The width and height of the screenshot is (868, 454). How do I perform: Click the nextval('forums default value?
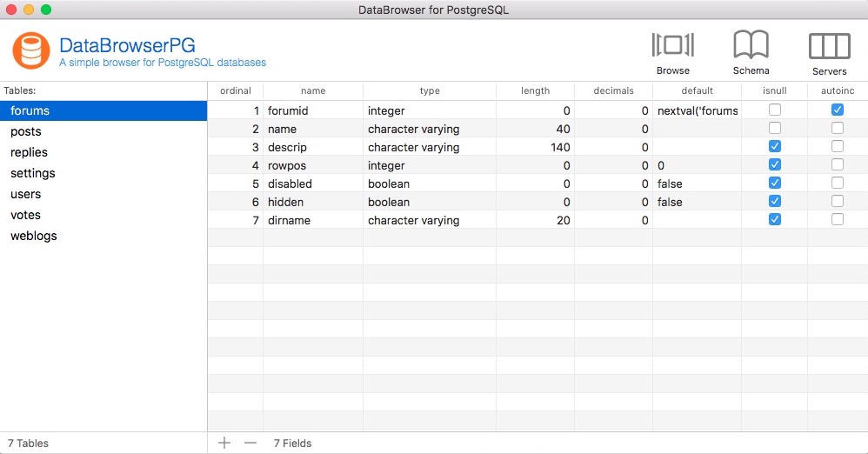698,110
